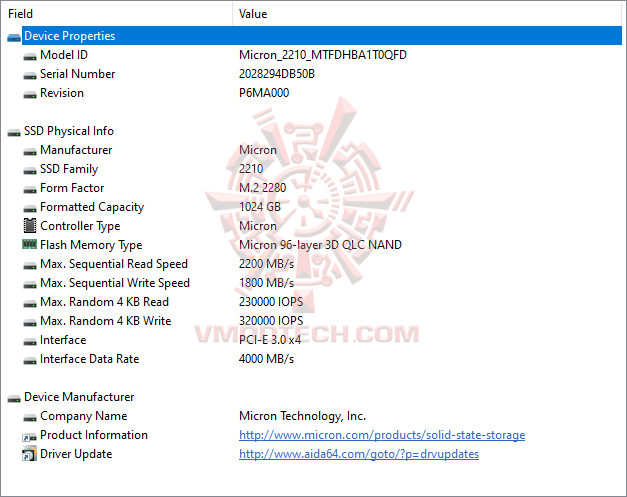Click the memory module icon beside Flash Memory Type
This screenshot has width=627, height=497.
coord(30,244)
